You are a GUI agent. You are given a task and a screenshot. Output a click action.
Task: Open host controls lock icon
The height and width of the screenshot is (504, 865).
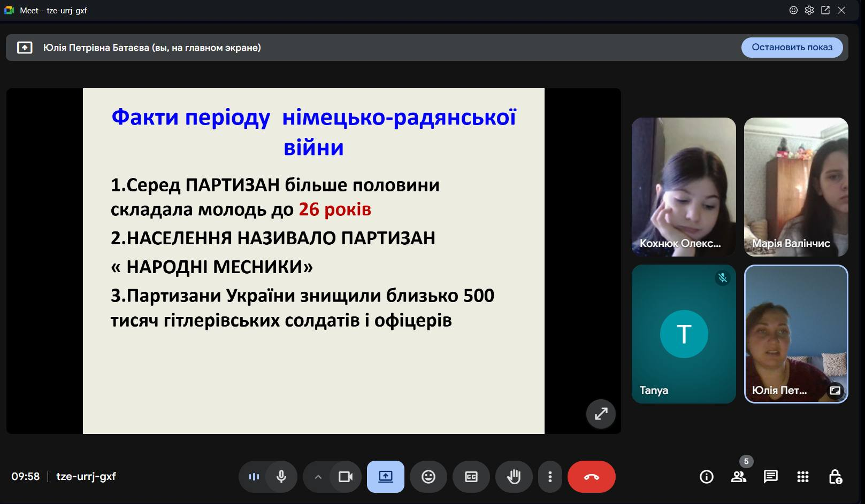click(835, 477)
